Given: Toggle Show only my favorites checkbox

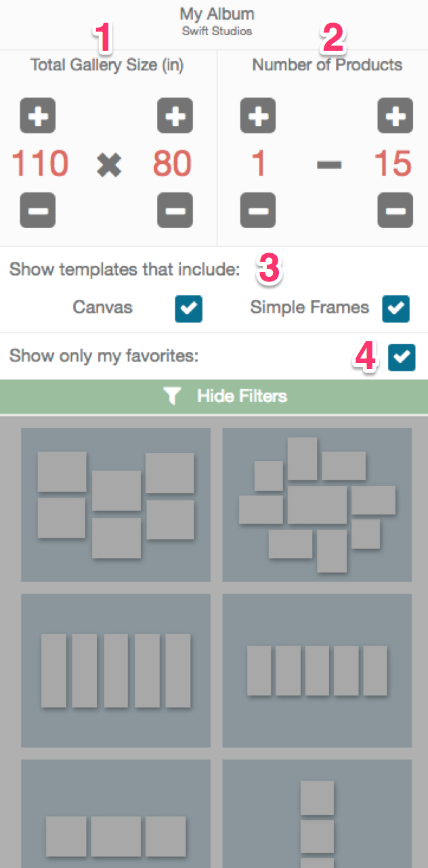Looking at the screenshot, I should [x=402, y=357].
